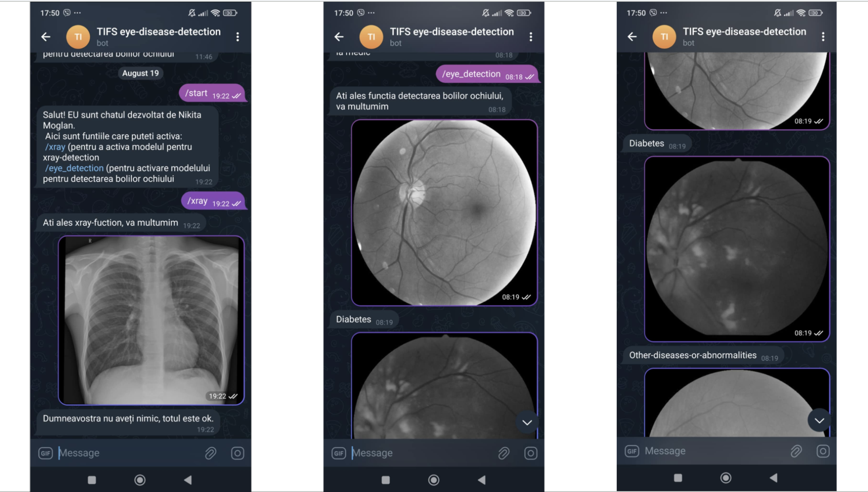Tap paperclip attach icon in left phone
The width and height of the screenshot is (868, 492).
[x=211, y=453]
